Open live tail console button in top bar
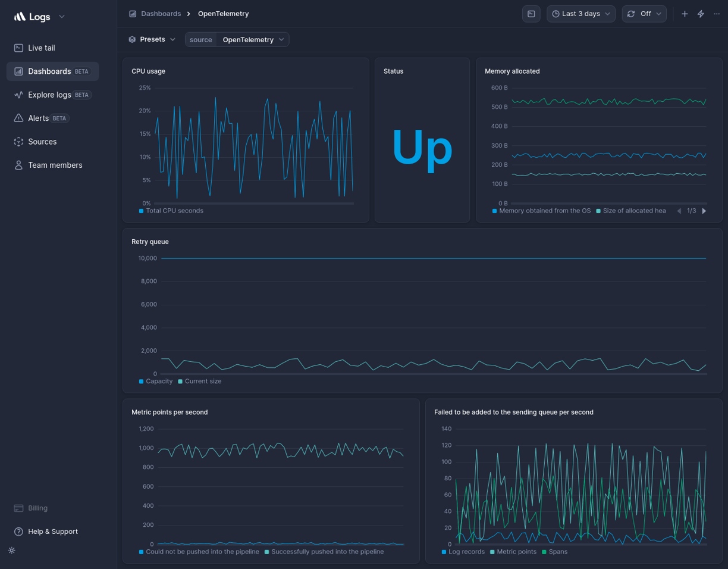This screenshot has width=728, height=569. click(531, 14)
